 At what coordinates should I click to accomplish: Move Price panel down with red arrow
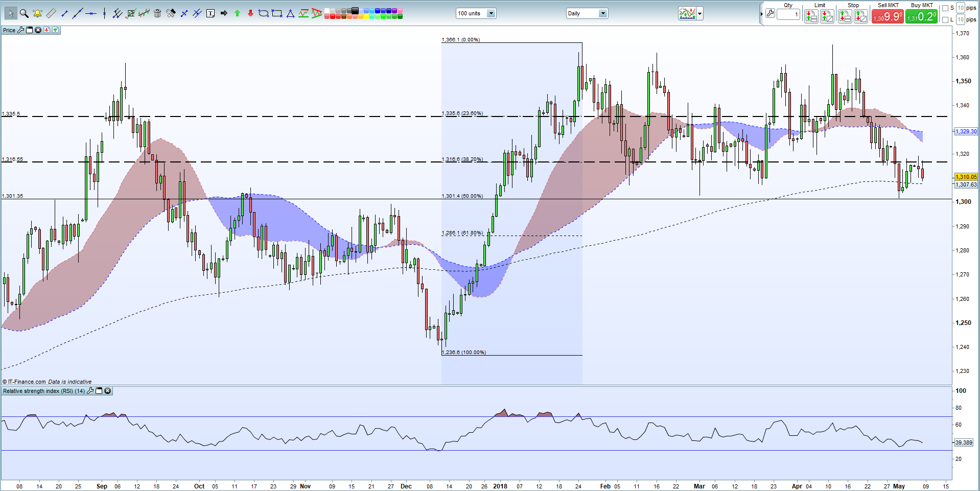(46, 30)
